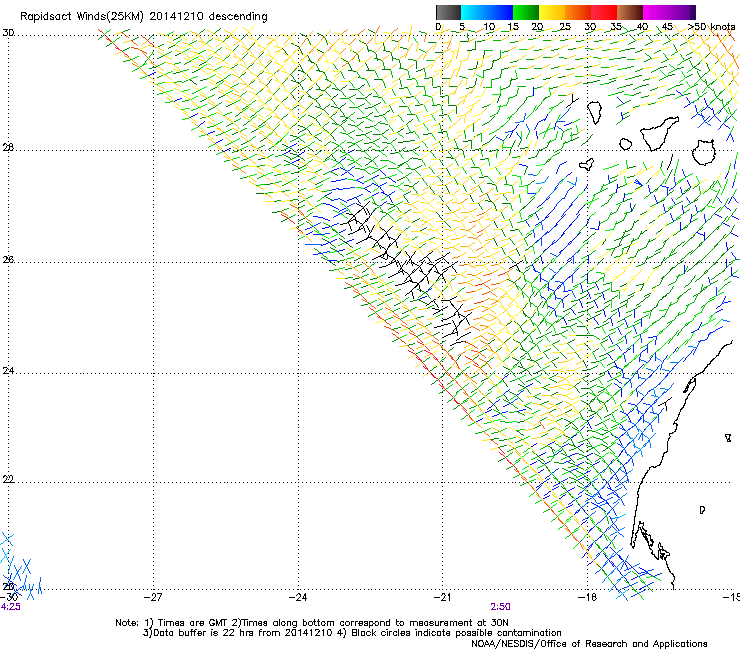The image size is (740, 650).
Task: Click the cyan-blue 5-15 knots legend swatch
Action: tap(487, 12)
